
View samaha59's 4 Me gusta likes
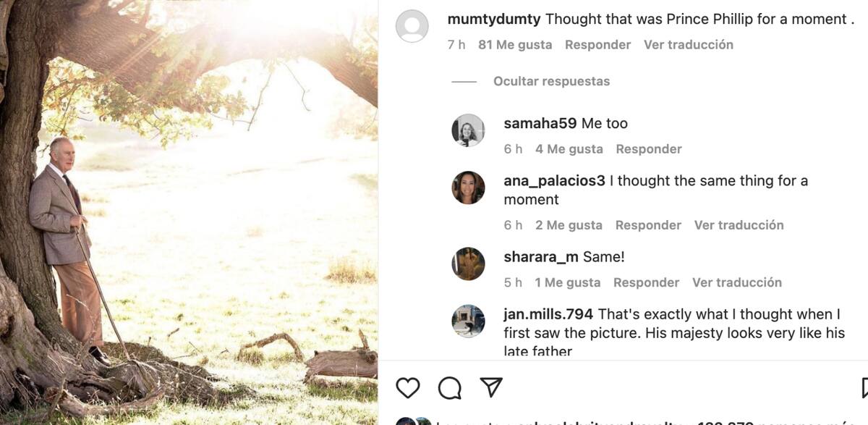tap(569, 149)
